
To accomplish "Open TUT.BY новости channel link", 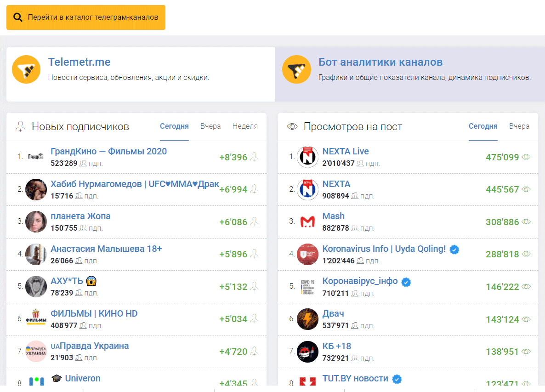I will coord(355,379).
